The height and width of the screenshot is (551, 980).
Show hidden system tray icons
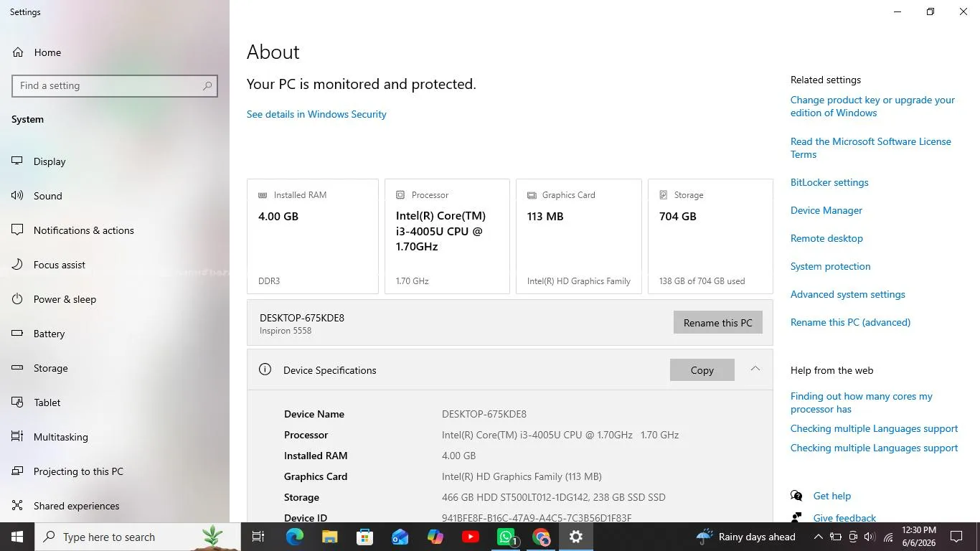818,537
